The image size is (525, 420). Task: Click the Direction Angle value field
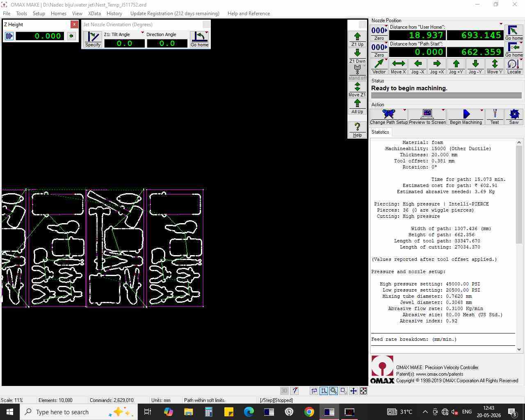pos(167,43)
